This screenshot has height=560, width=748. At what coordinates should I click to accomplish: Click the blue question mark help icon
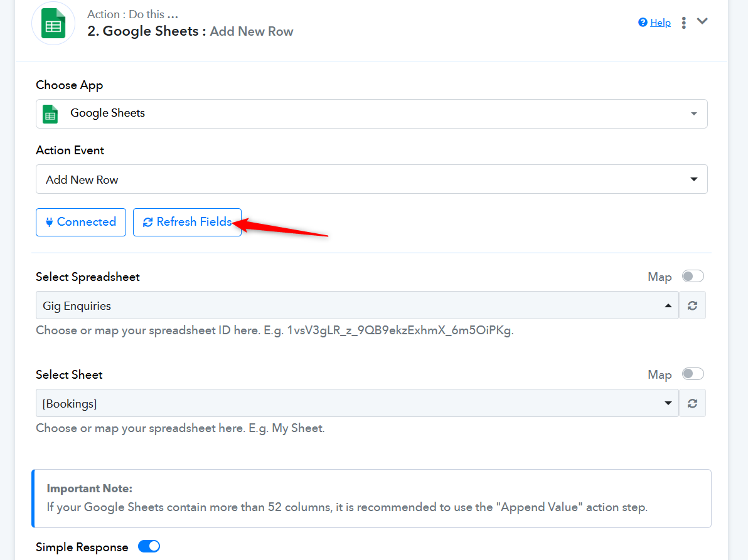click(643, 23)
